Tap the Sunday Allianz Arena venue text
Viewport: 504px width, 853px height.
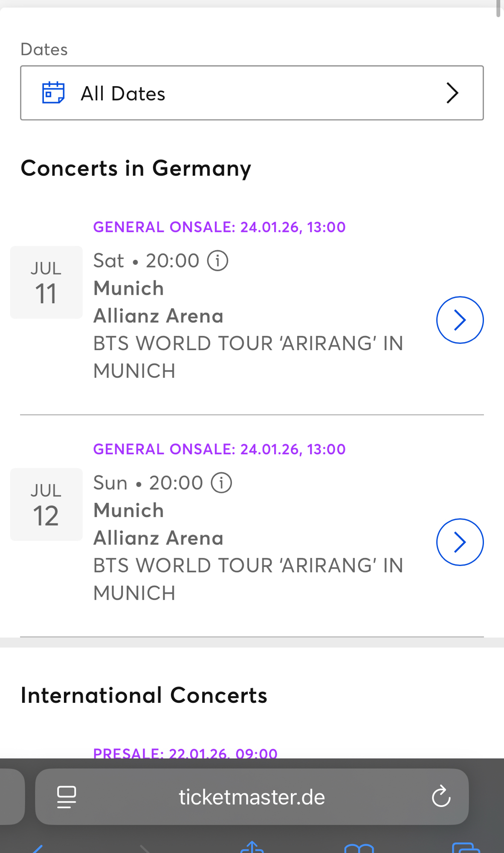click(x=158, y=538)
